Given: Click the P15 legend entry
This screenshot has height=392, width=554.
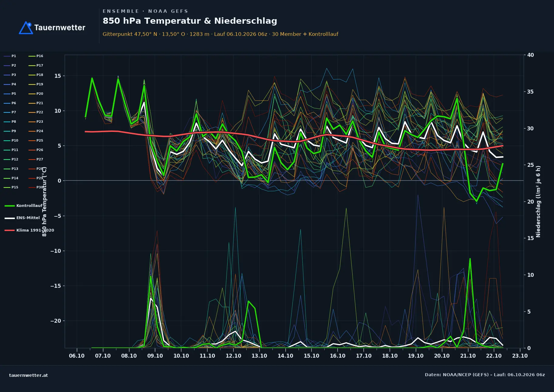Looking at the screenshot, I should 11,187.
